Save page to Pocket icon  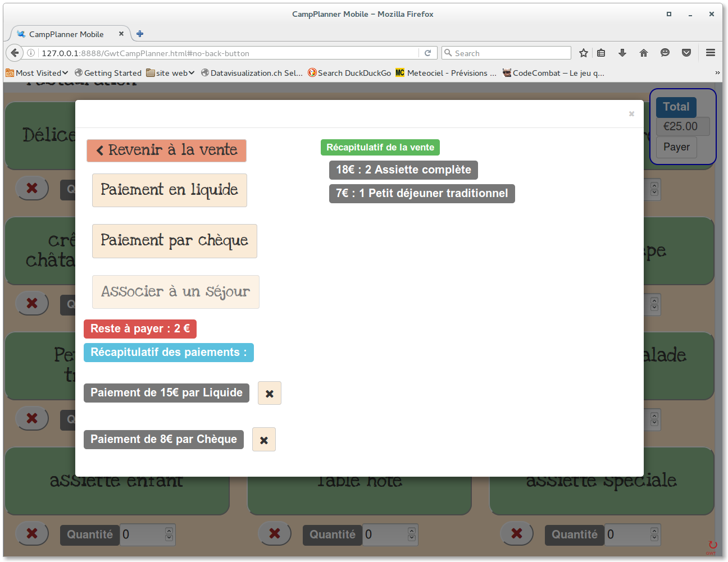(x=686, y=53)
